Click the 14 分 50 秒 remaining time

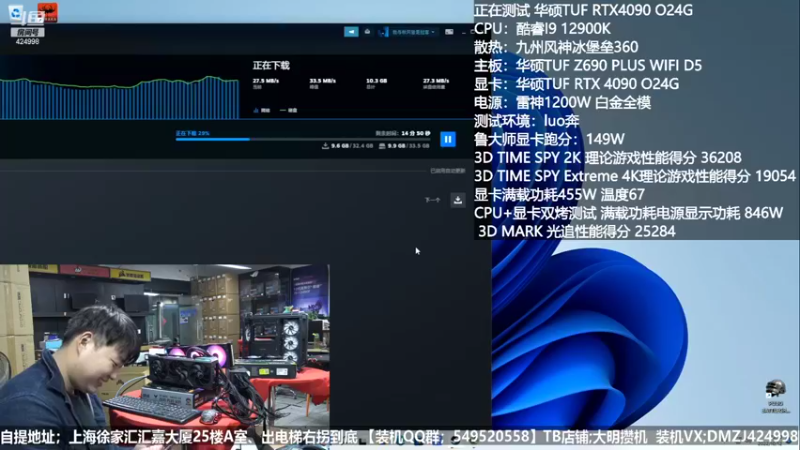tap(416, 133)
